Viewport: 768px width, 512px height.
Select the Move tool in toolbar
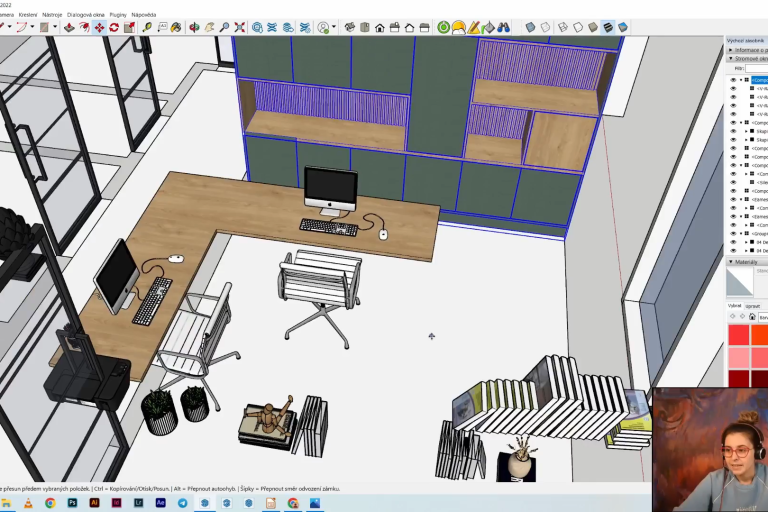tap(99, 27)
